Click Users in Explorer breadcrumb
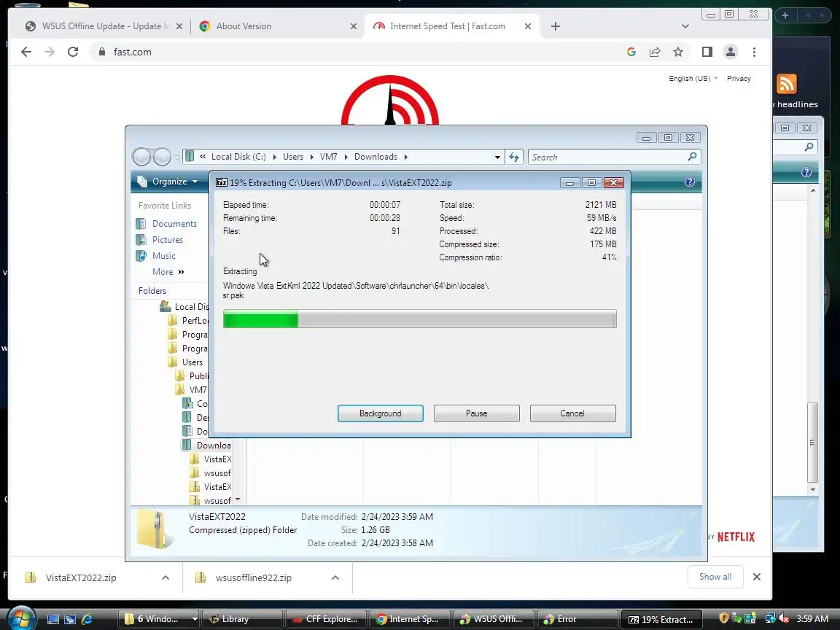 point(292,157)
